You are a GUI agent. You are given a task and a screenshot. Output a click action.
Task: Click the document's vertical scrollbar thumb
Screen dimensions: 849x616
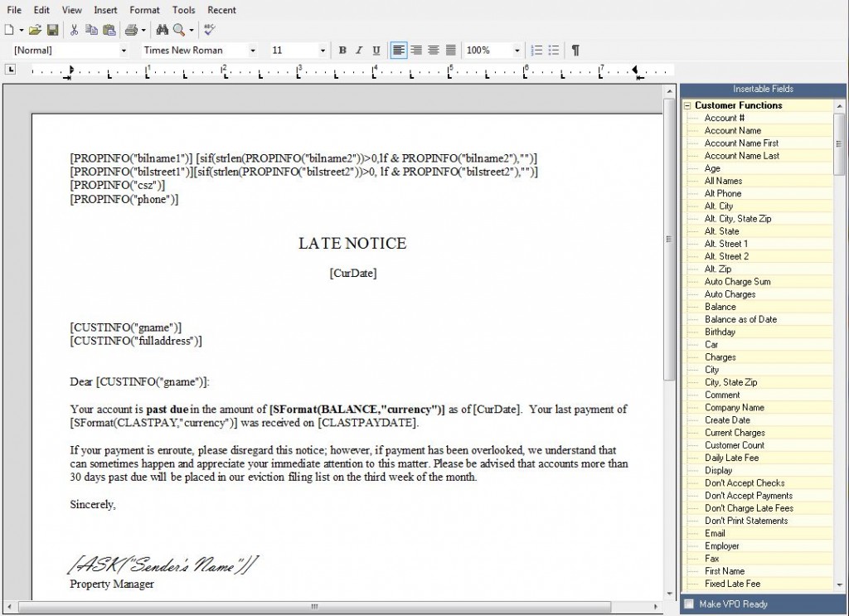(669, 239)
